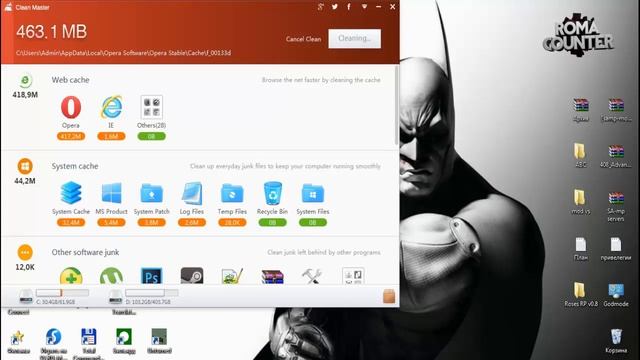Select the System Files folder icon
The width and height of the screenshot is (640, 360).
coord(313,193)
